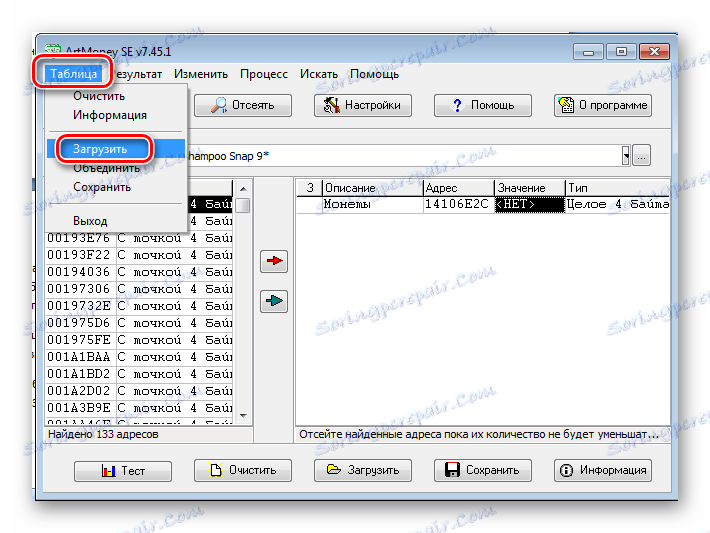Choose Выход to exit the program
The image size is (710, 533).
point(116,221)
